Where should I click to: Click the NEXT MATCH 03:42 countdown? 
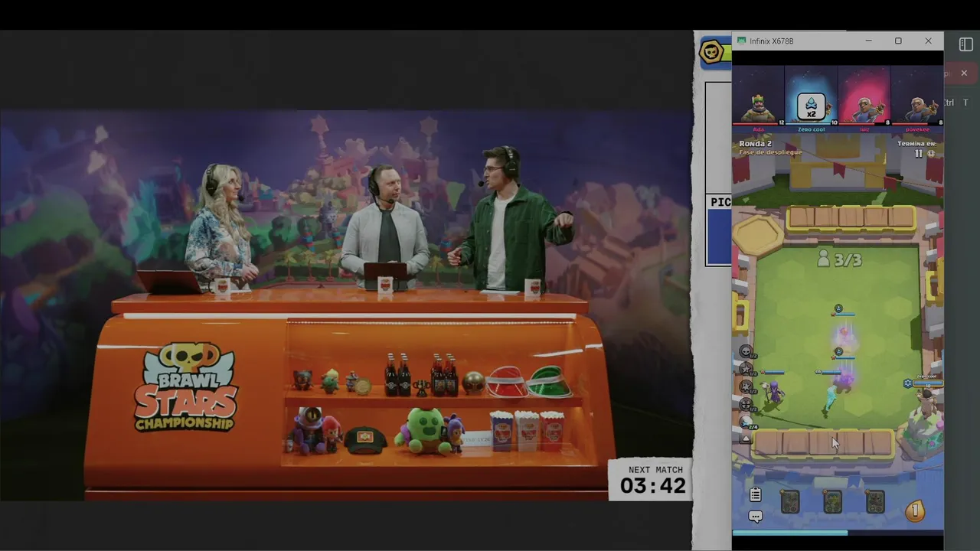pos(652,480)
